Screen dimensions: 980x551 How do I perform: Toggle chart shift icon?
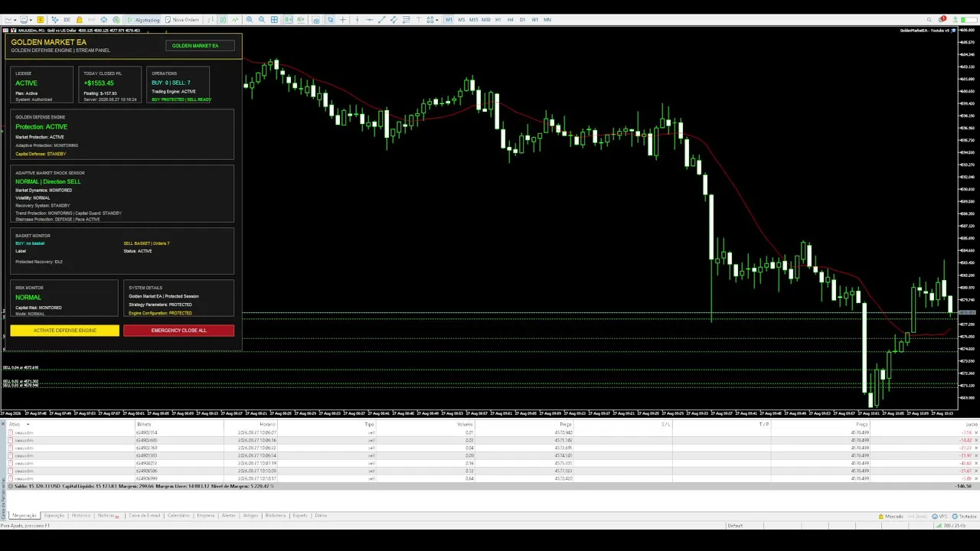click(301, 20)
